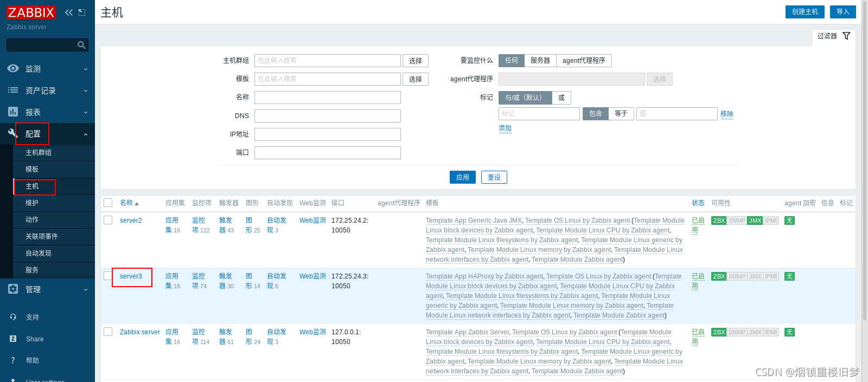The width and height of the screenshot is (868, 382).
Task: Click the 支持 headset icon
Action: [13, 317]
